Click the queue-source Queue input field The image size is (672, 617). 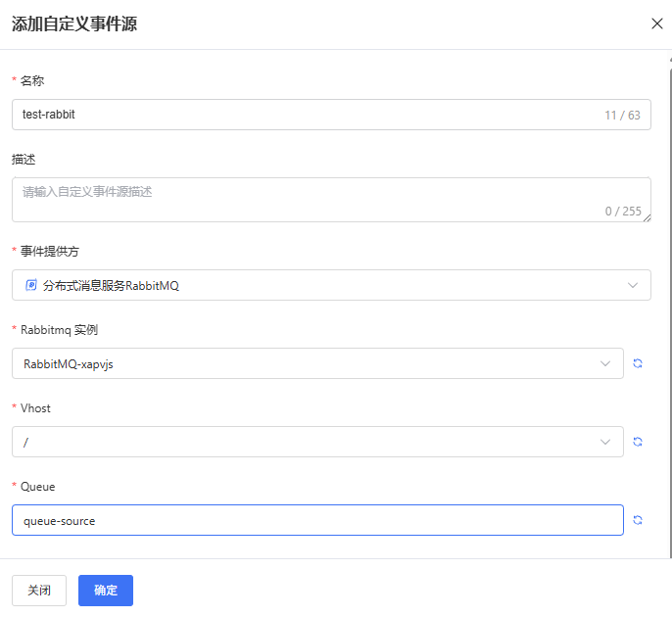coord(317,520)
